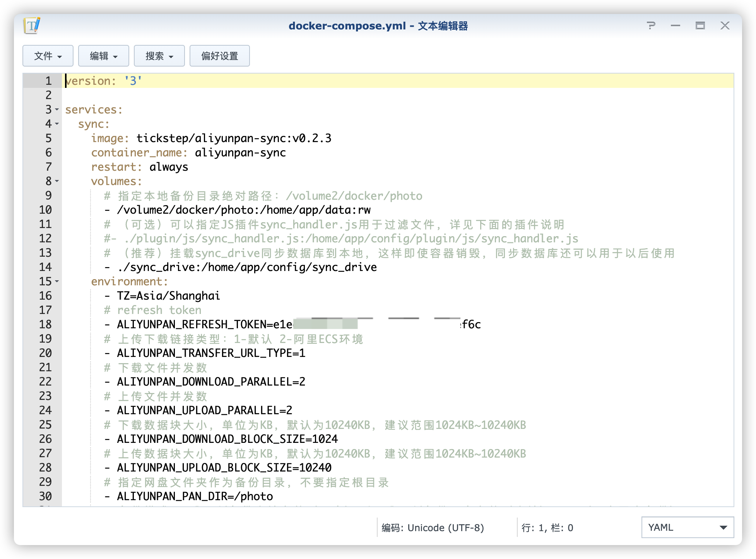Click the ALIYUNPAN_DOWNLOAD_BLOCK_SIZE=1024 line
Screen dimensions: 756x559
(x=221, y=439)
